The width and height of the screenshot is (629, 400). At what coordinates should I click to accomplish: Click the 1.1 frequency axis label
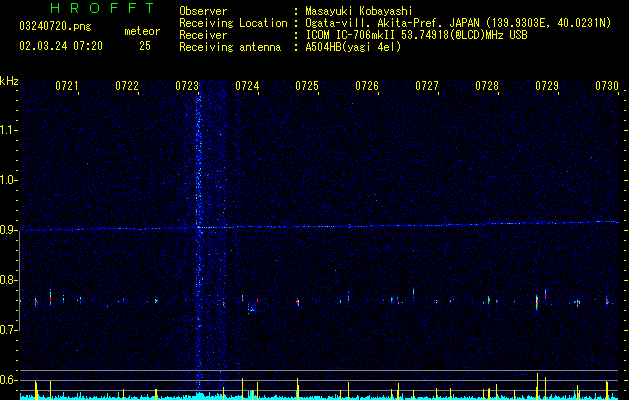[x=8, y=130]
